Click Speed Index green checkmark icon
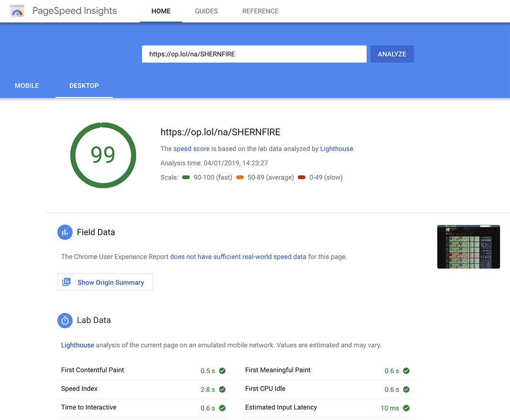This screenshot has height=420, width=510. click(222, 389)
